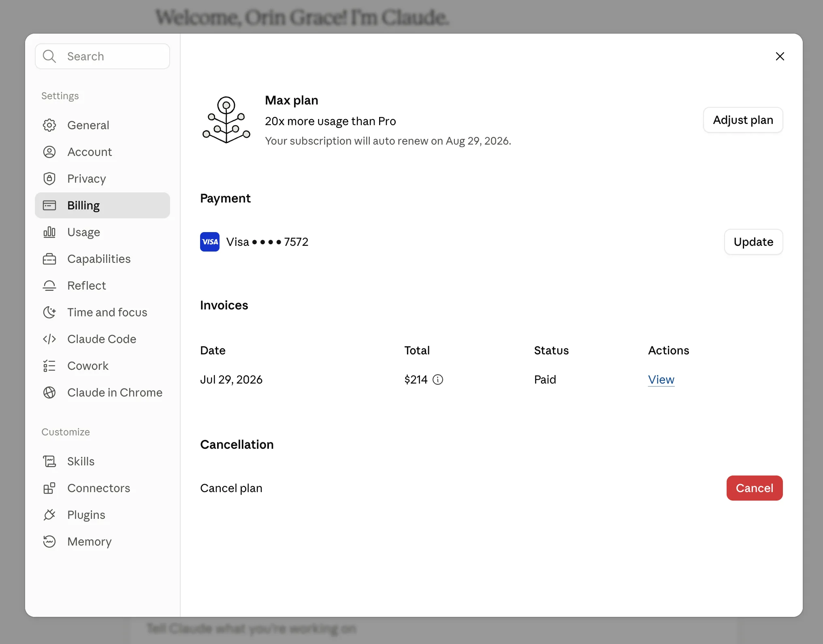
Task: Click the Privacy shield icon
Action: point(49,179)
